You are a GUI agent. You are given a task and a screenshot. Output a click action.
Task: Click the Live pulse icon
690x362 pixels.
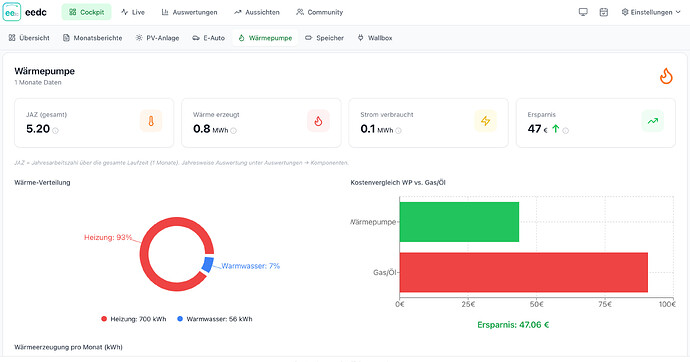tap(125, 12)
